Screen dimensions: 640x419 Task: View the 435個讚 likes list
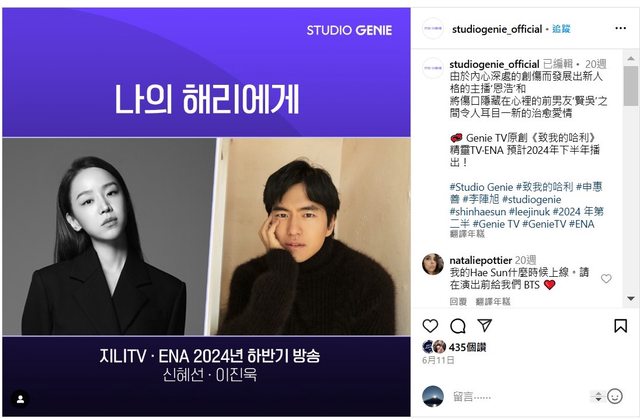467,347
